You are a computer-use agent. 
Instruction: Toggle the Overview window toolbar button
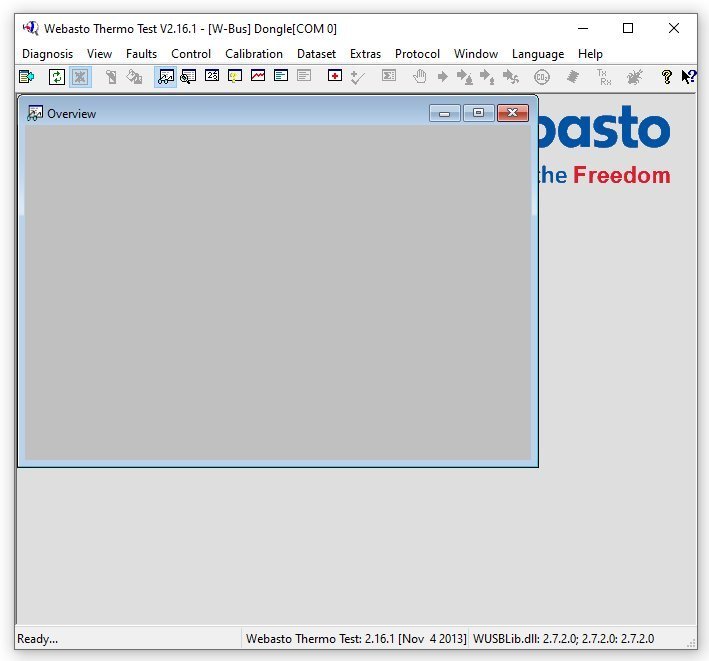165,76
